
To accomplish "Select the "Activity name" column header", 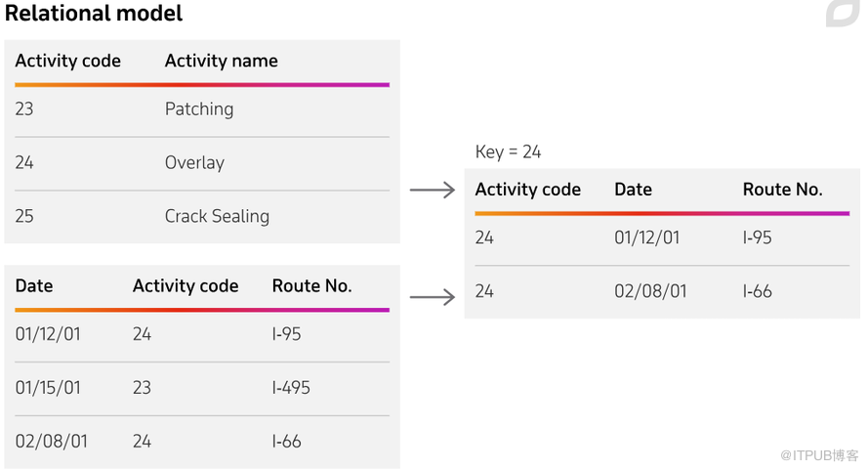I will click(x=221, y=61).
